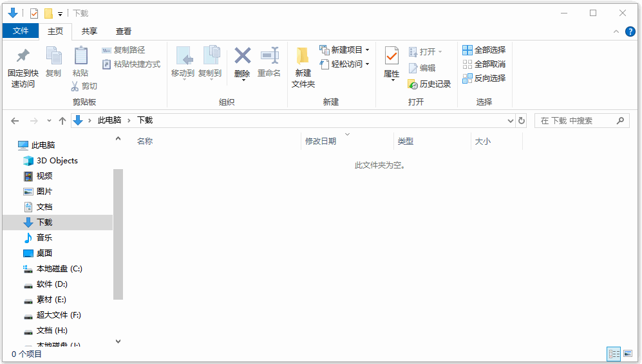This screenshot has width=642, height=364.
Task: Open the address bar history dropdown
Action: coord(510,121)
